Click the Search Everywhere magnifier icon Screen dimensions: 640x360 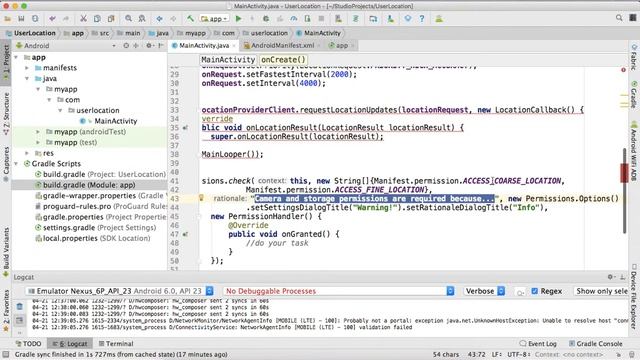(619, 18)
